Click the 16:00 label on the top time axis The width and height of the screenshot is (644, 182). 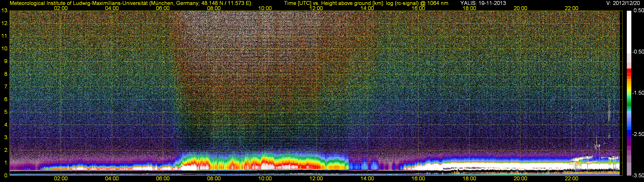click(x=418, y=8)
